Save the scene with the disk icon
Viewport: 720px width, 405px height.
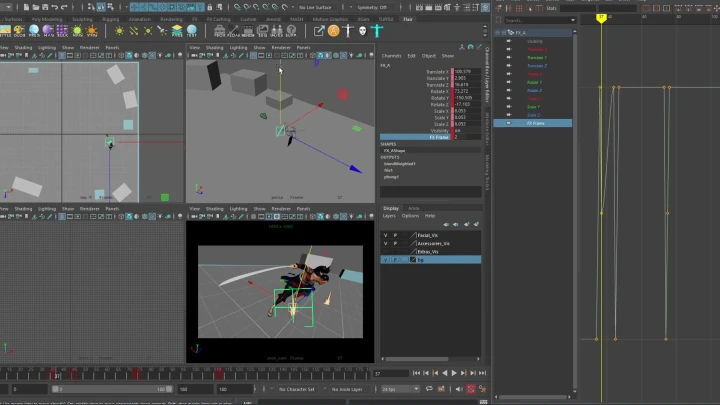45,7
